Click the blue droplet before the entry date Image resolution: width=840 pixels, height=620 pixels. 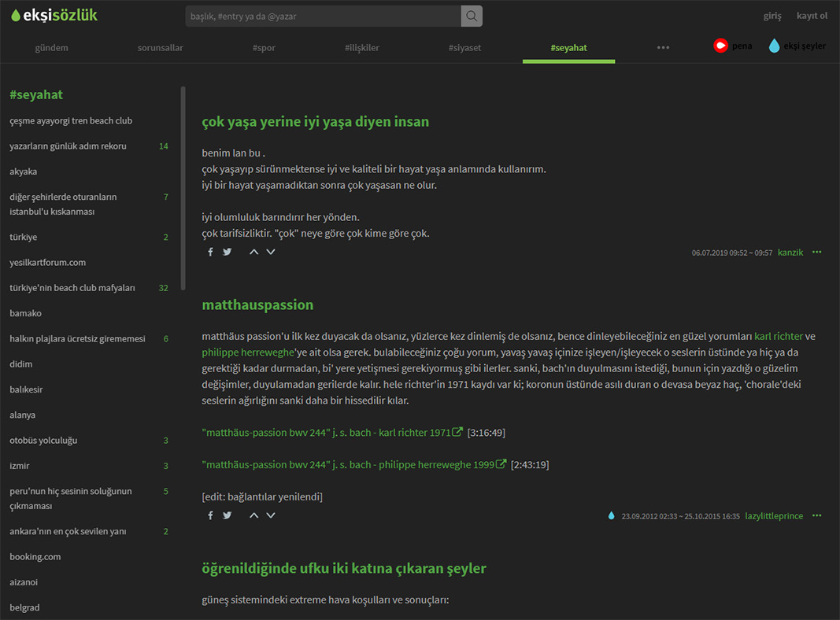612,515
